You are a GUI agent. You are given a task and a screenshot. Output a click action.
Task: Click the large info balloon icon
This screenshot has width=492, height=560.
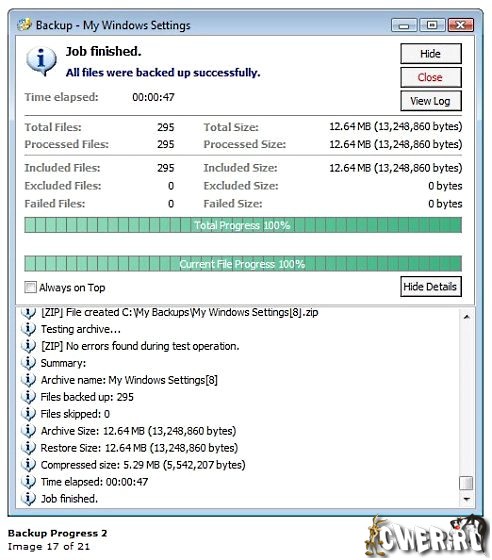(41, 61)
